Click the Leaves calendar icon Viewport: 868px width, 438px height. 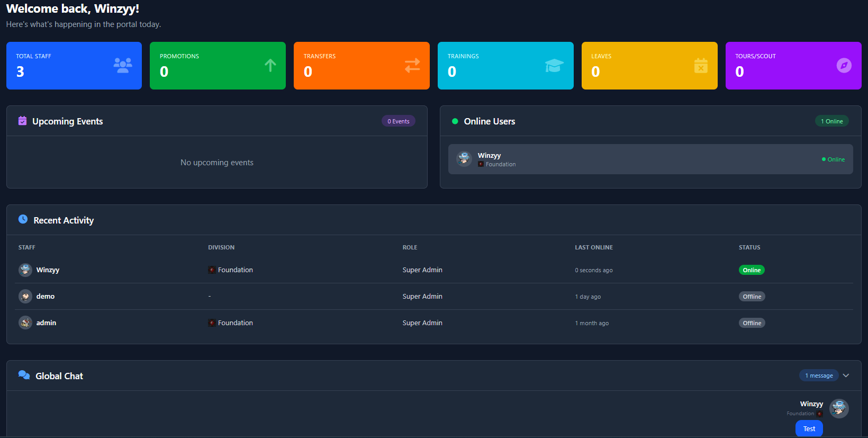tap(701, 66)
